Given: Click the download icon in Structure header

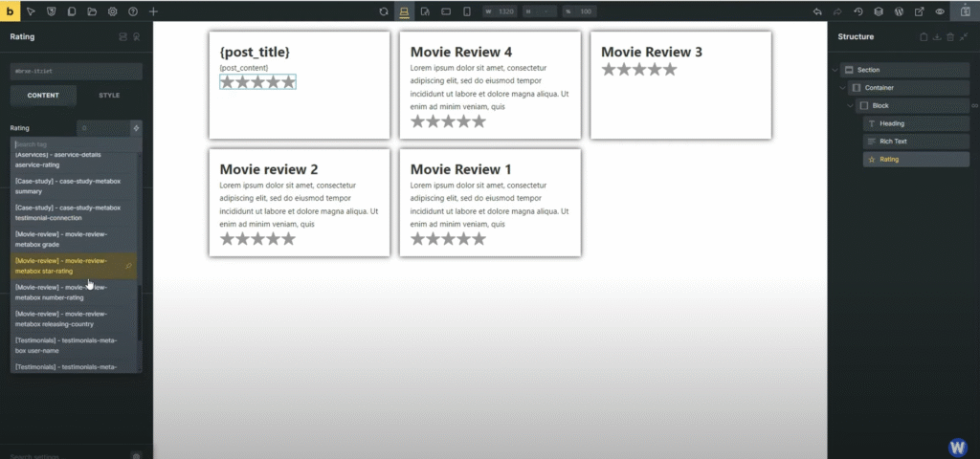Looking at the screenshot, I should [937, 37].
